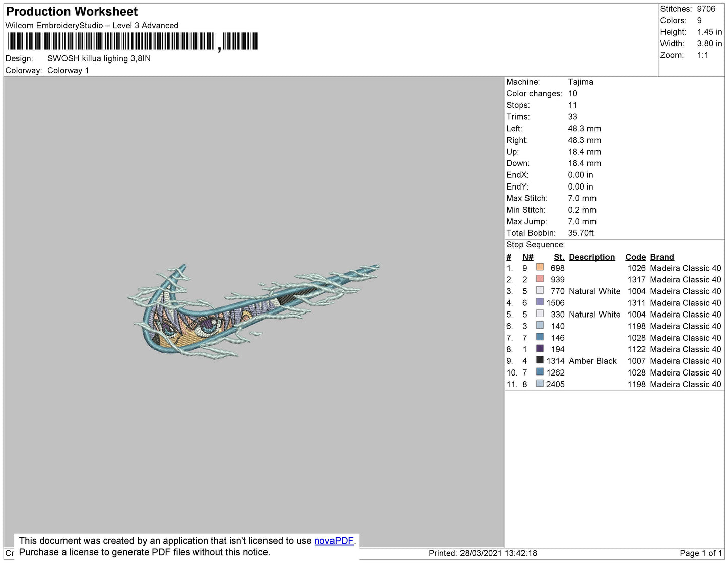This screenshot has width=728, height=563.
Task: Click the Code column header
Action: 635,257
